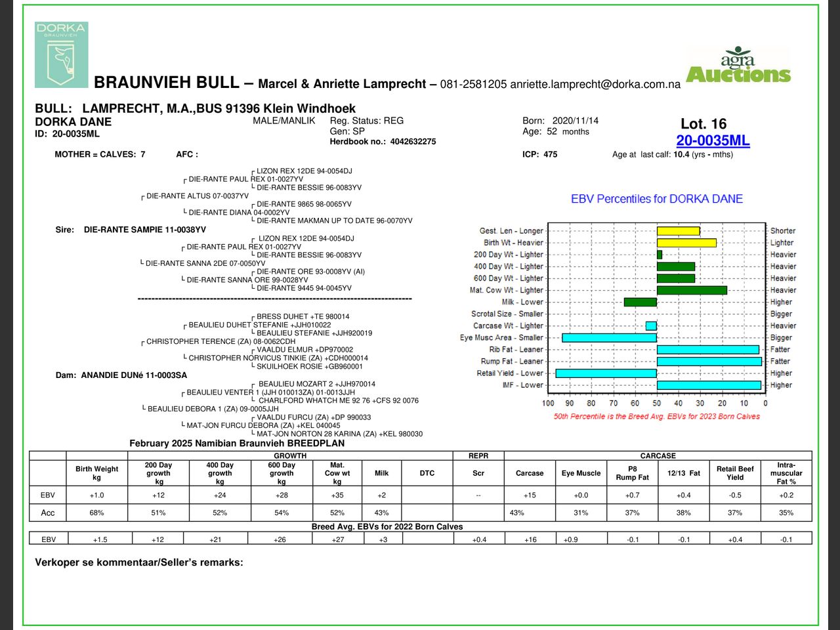The height and width of the screenshot is (630, 840).
Task: Click the Birth Weight accuracy 68%
Action: click(96, 513)
